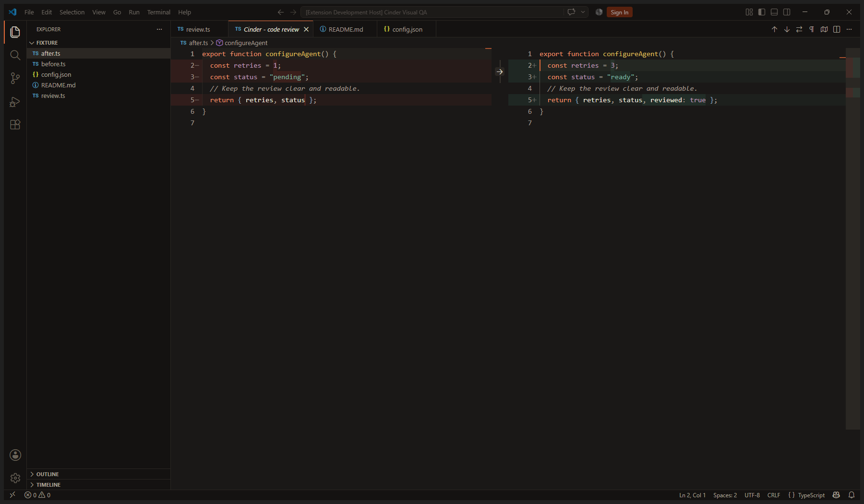Click the hexagon icon beside Sign In
Viewport: 864px width, 504px height.
pos(599,12)
